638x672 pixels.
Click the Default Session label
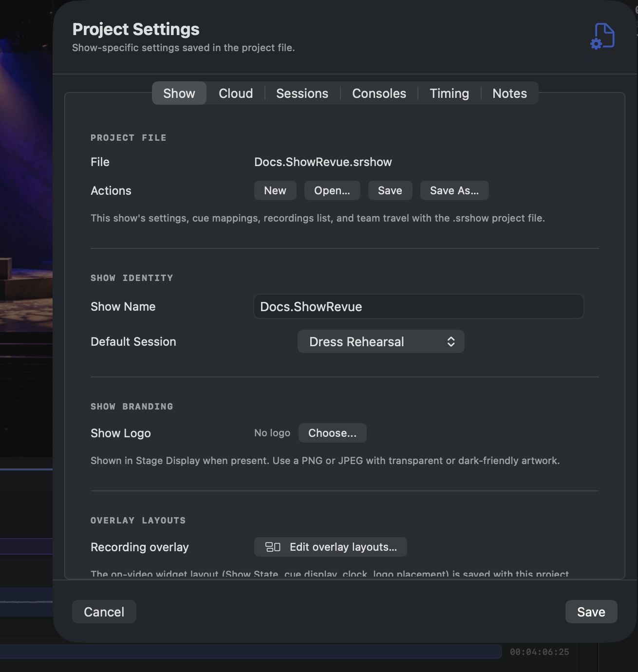(133, 341)
